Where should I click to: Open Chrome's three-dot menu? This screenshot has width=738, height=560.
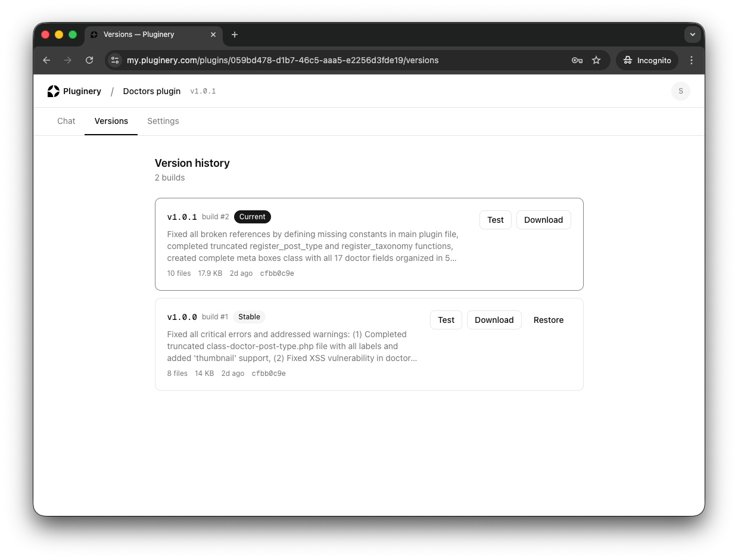[692, 60]
